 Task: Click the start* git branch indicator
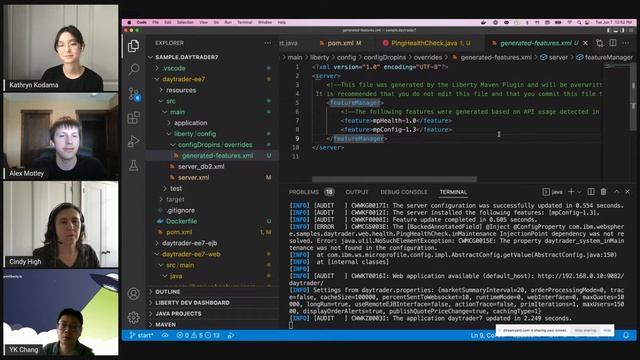pyautogui.click(x=141, y=336)
